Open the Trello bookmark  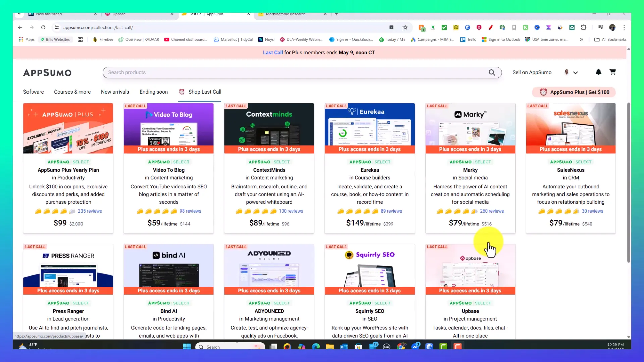click(468, 39)
